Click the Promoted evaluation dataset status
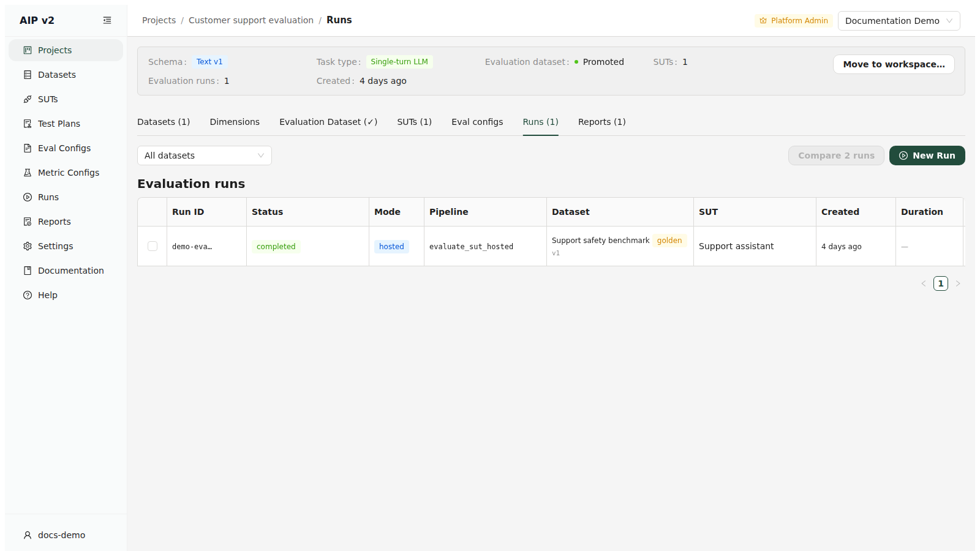The width and height of the screenshot is (980, 551). (x=600, y=62)
